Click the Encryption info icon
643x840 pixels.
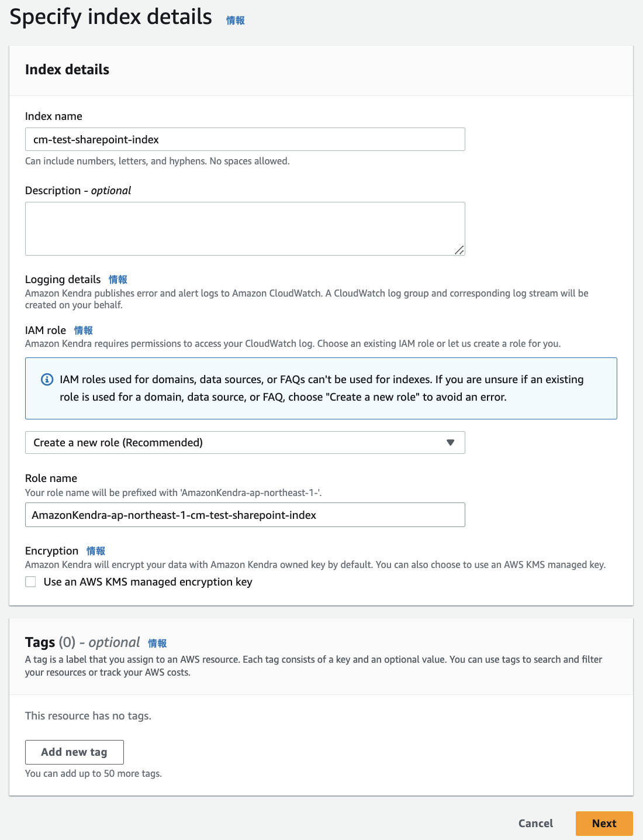(95, 550)
